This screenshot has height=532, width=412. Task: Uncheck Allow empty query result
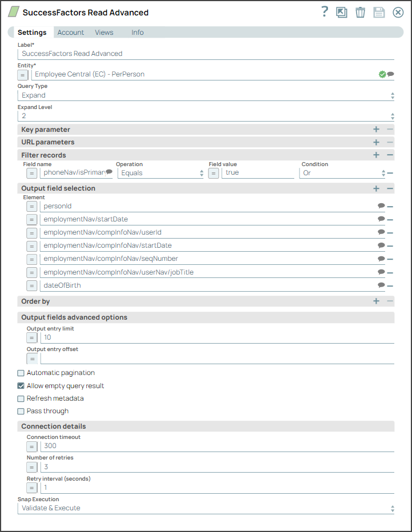(x=21, y=386)
